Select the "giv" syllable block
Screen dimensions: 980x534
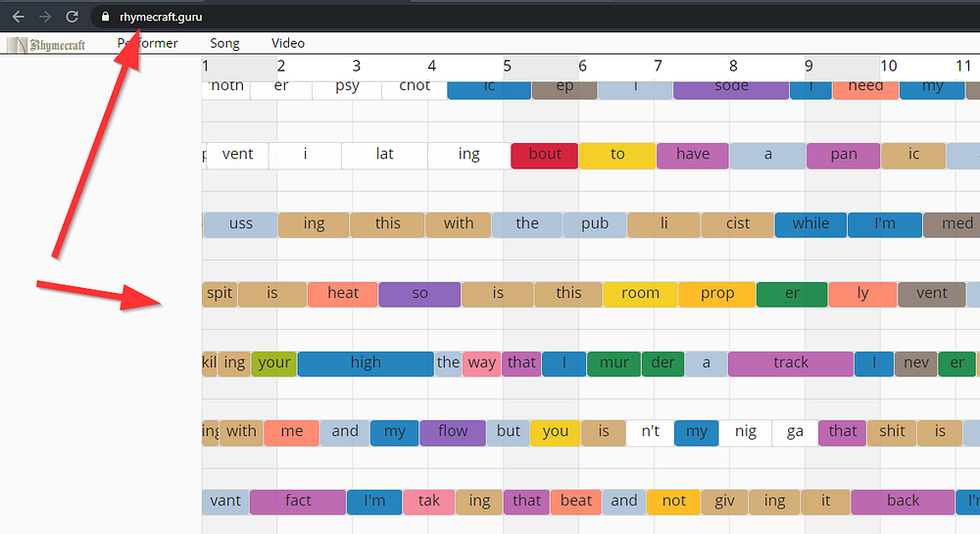724,502
